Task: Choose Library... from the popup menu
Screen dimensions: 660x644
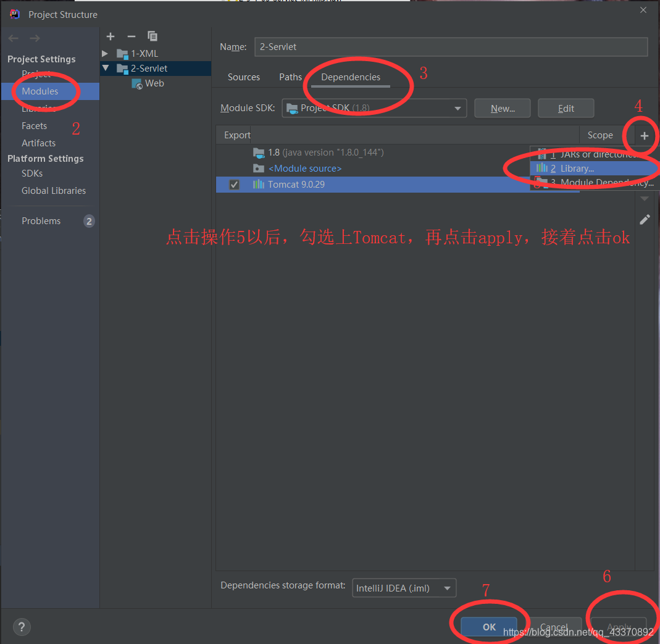Action: click(595, 169)
